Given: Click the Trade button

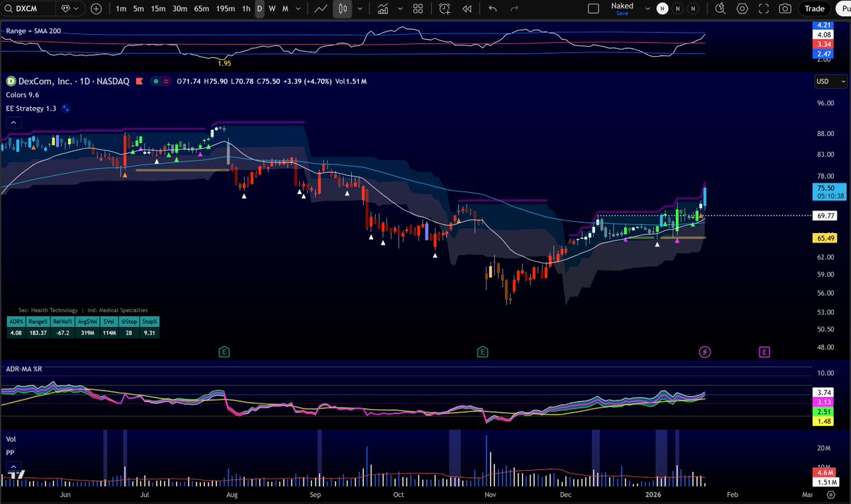Looking at the screenshot, I should pyautogui.click(x=815, y=9).
